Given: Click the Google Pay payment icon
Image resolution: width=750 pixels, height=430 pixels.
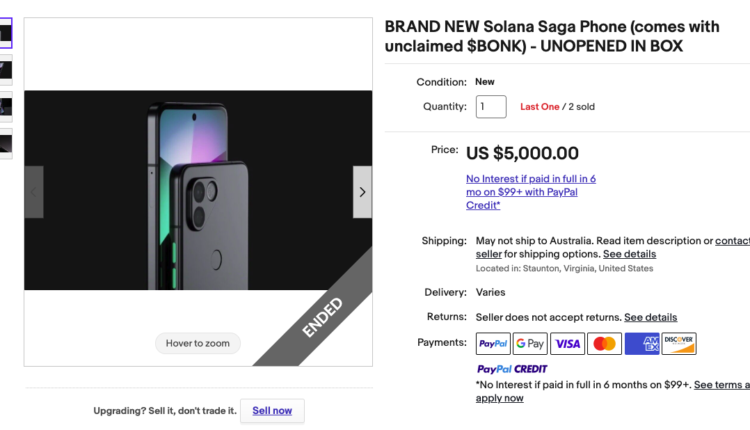Looking at the screenshot, I should 530,344.
